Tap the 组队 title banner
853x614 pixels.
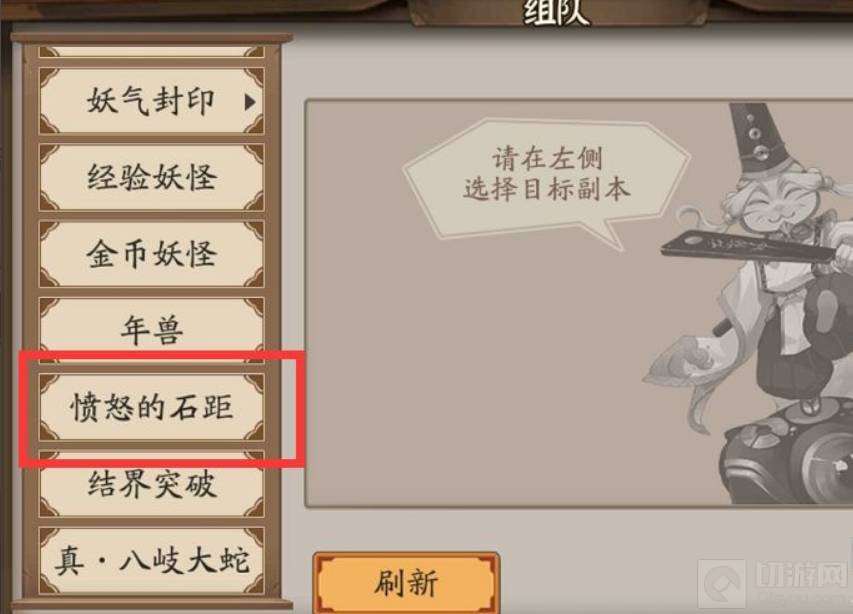point(556,12)
